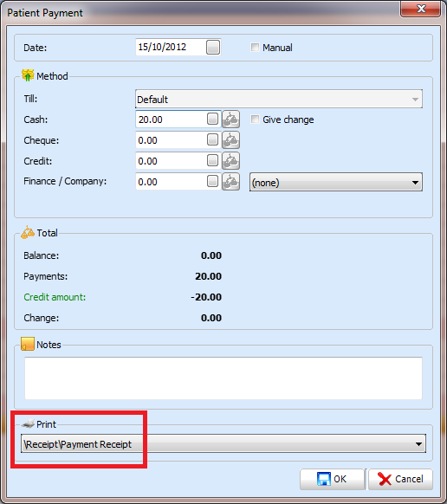Tick the Give change checkbox
Image resolution: width=447 pixels, height=504 pixels.
(x=255, y=120)
